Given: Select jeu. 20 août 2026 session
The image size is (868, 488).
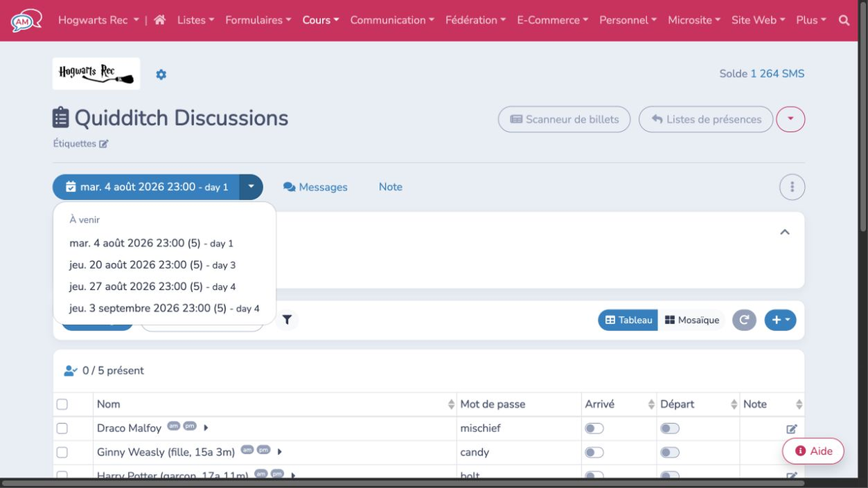Looking at the screenshot, I should pos(152,265).
